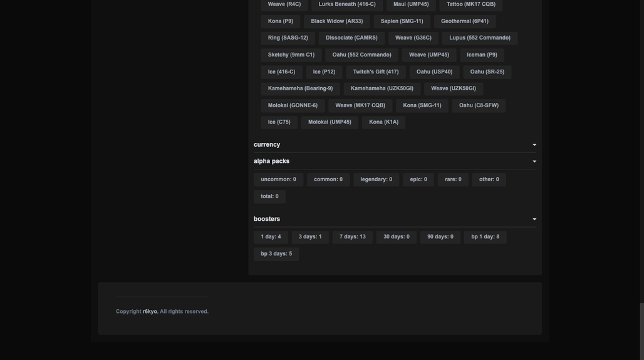Select the Kona (SMG-11) tag
Viewport: 644px width, 360px height.
(422, 105)
